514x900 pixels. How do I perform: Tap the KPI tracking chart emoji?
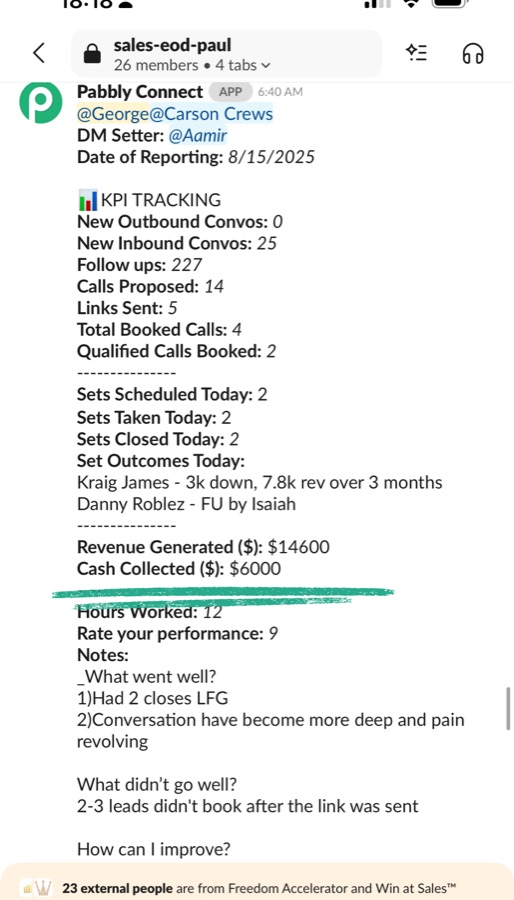pyautogui.click(x=88, y=200)
